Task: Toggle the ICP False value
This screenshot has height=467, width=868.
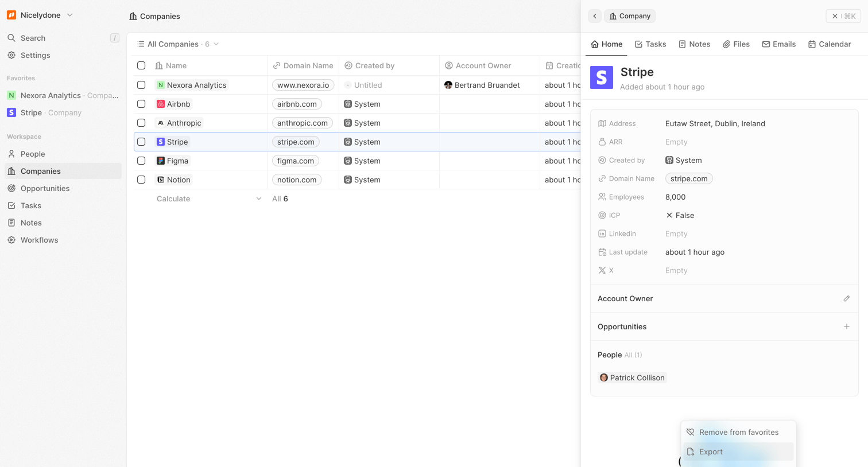Action: [x=680, y=215]
